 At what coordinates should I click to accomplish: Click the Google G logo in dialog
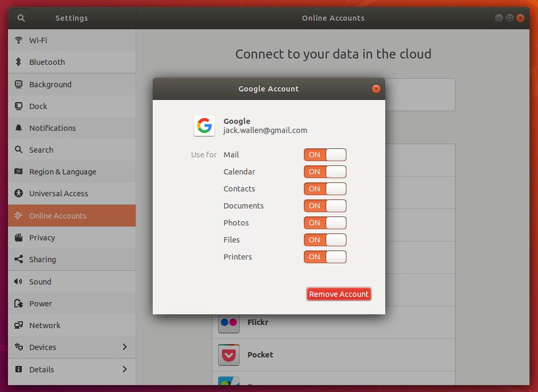click(x=204, y=126)
